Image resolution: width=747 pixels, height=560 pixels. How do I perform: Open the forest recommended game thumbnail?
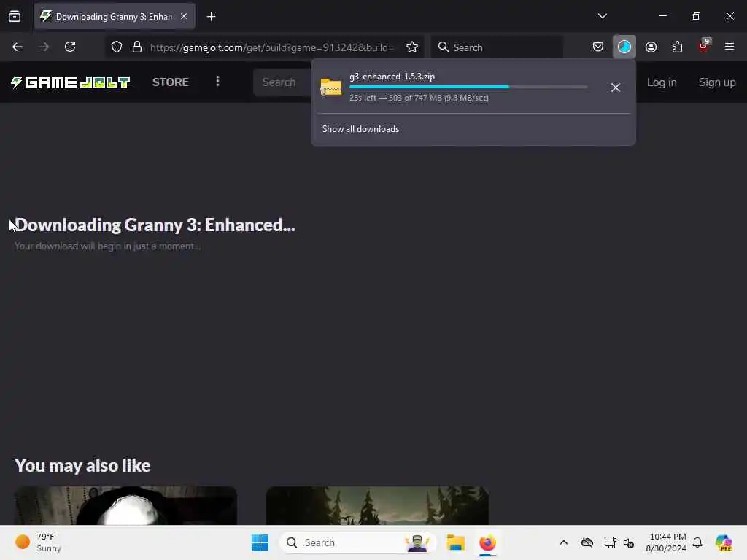(x=377, y=505)
